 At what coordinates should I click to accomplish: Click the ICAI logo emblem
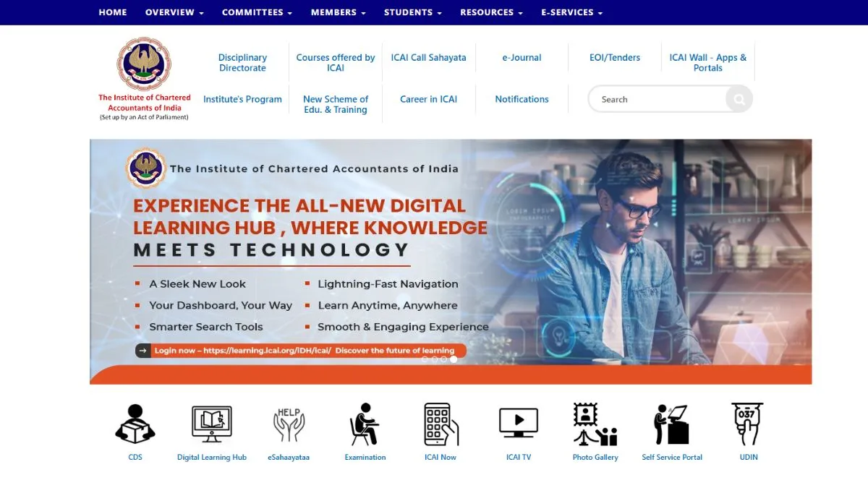143,64
